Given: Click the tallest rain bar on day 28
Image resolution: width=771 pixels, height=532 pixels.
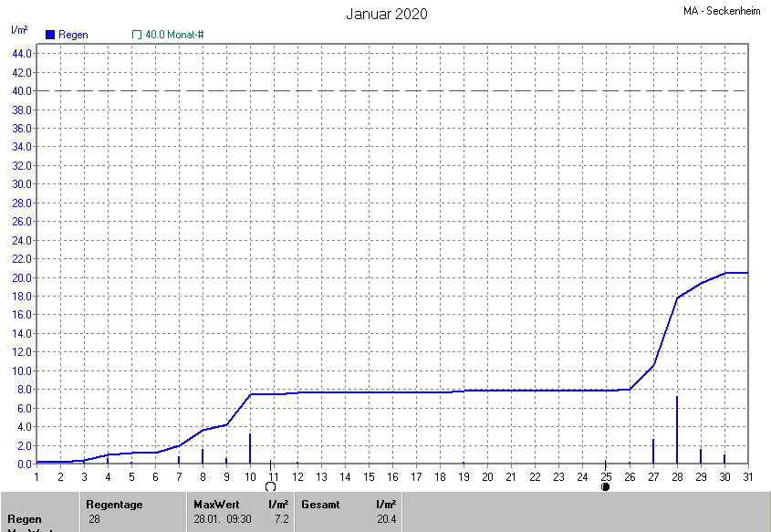Looking at the screenshot, I should 676,430.
